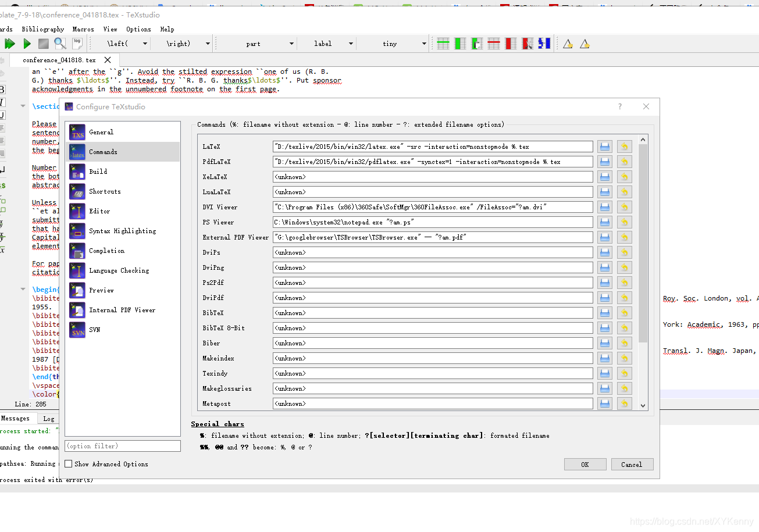Browse for Metapost executable file icon
The width and height of the screenshot is (759, 532).
point(605,404)
